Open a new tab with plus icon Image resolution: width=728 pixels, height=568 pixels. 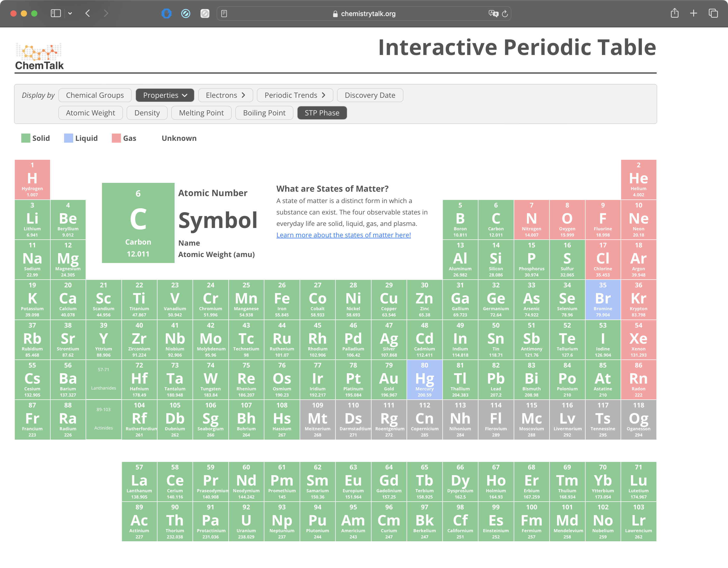pos(694,13)
